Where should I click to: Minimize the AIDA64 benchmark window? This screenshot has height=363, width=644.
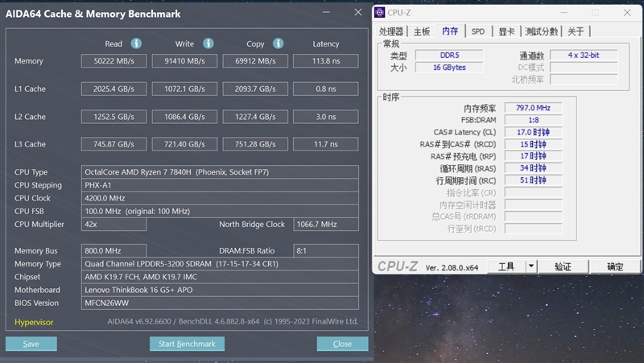click(x=326, y=12)
